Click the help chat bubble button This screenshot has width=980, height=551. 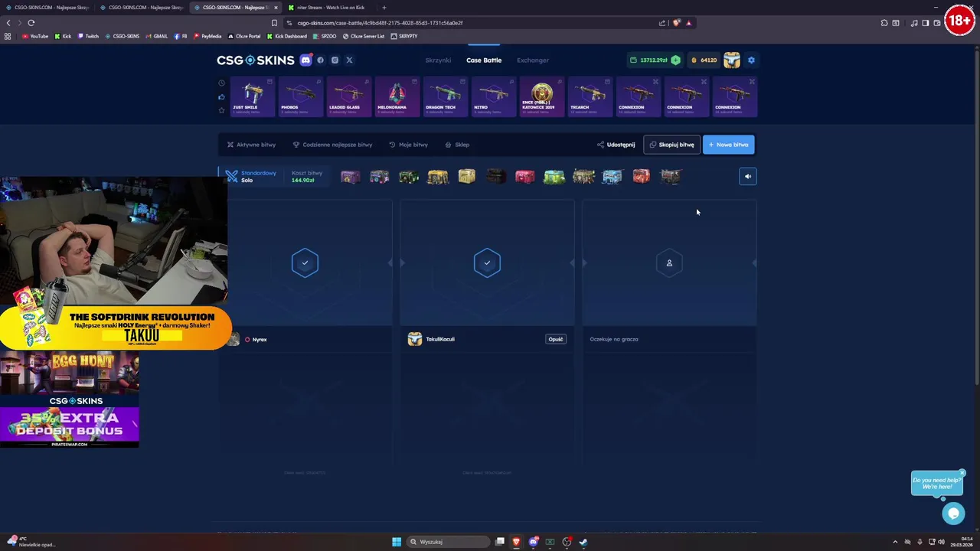[953, 514]
